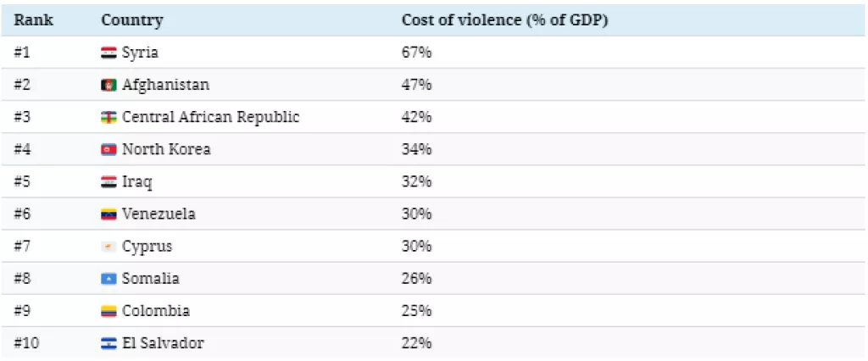This screenshot has height=361, width=868.
Task: Click the Syria flag icon
Action: 108,53
